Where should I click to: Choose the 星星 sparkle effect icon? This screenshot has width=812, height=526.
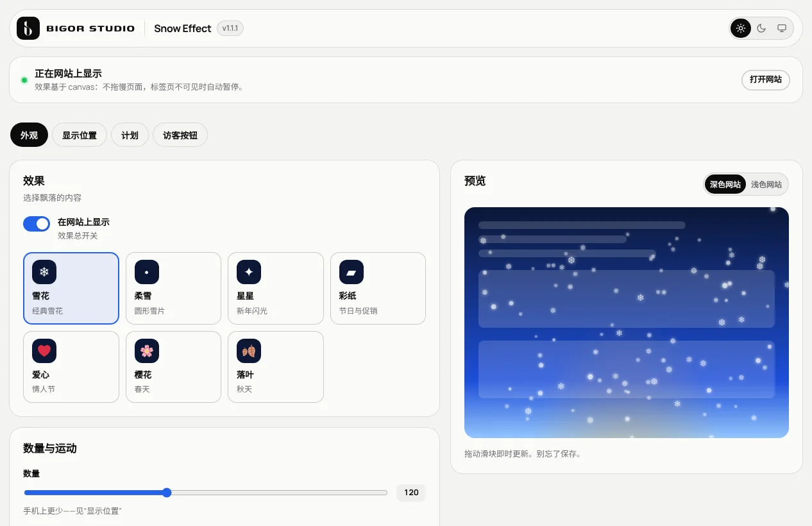point(249,272)
